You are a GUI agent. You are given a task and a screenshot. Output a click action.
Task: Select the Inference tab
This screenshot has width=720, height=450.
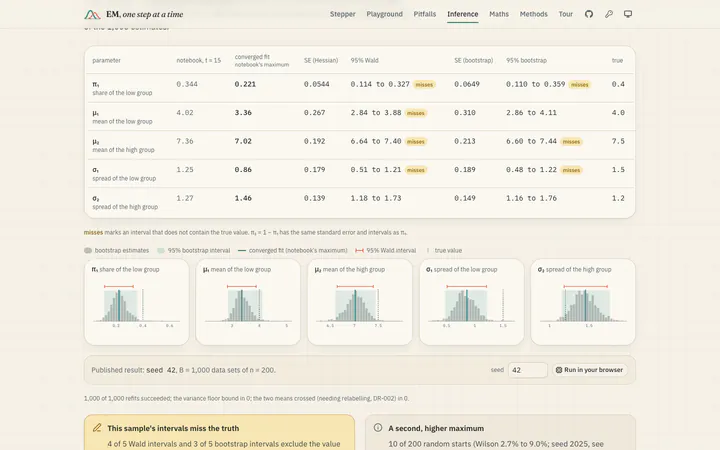click(x=462, y=14)
